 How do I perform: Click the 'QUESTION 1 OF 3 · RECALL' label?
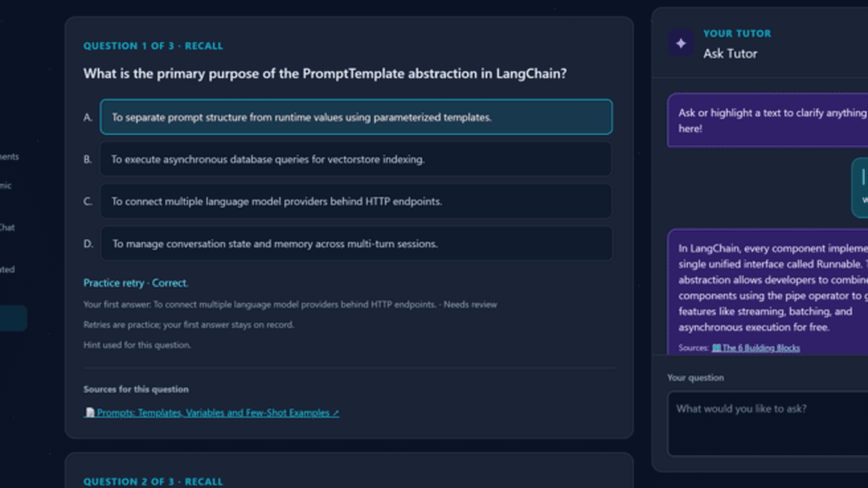tap(153, 46)
